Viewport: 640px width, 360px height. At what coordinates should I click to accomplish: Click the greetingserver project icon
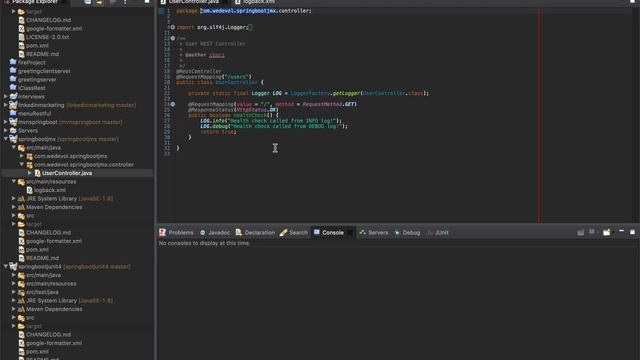pos(13,80)
